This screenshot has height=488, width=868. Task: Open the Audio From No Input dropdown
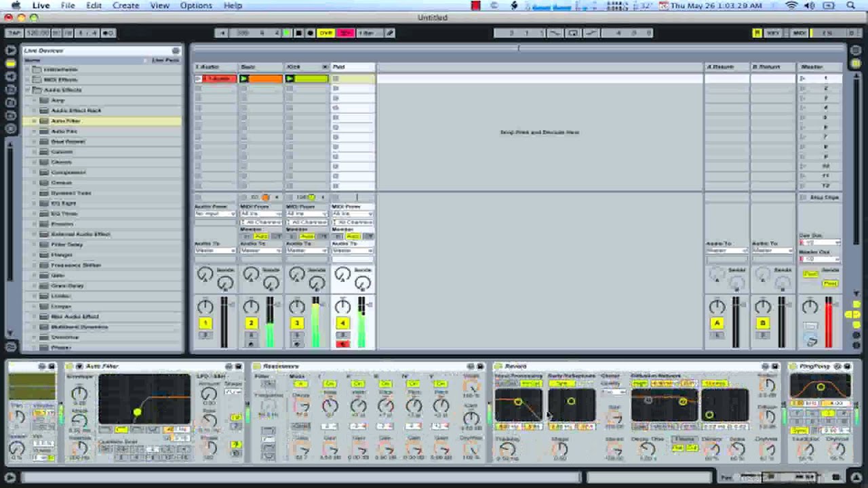(x=215, y=213)
